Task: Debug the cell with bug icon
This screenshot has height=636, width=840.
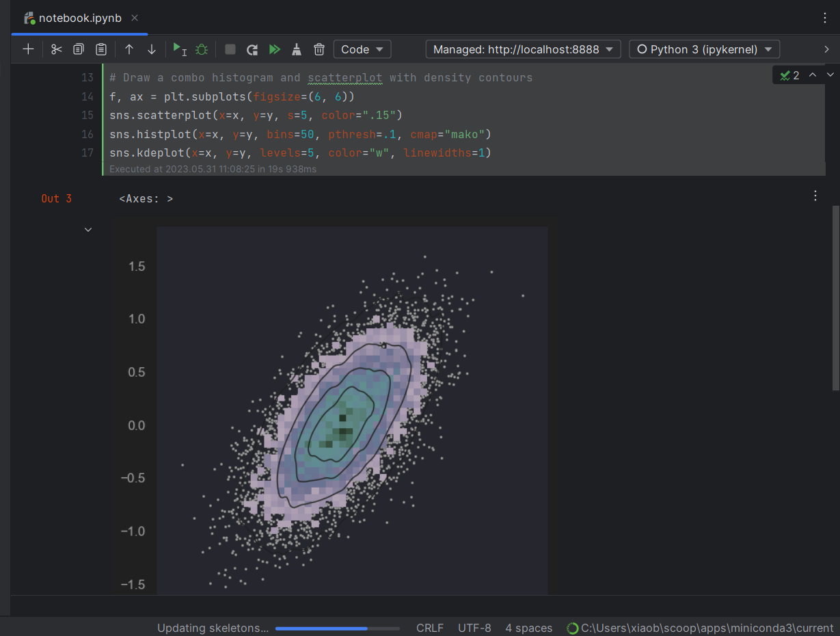Action: [202, 49]
